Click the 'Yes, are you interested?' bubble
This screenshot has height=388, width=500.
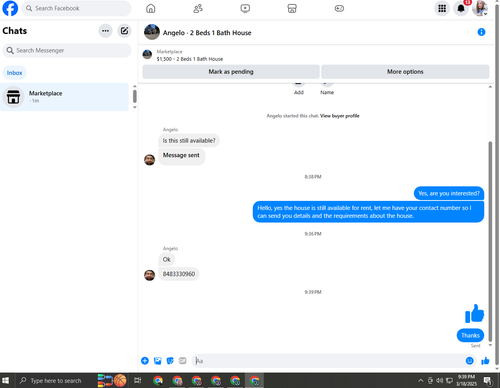point(449,193)
